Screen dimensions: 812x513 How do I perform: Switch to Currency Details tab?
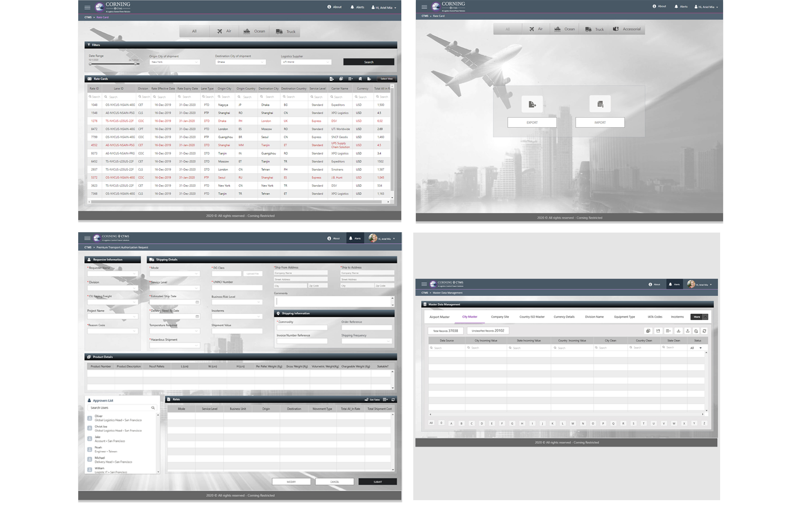coord(564,317)
